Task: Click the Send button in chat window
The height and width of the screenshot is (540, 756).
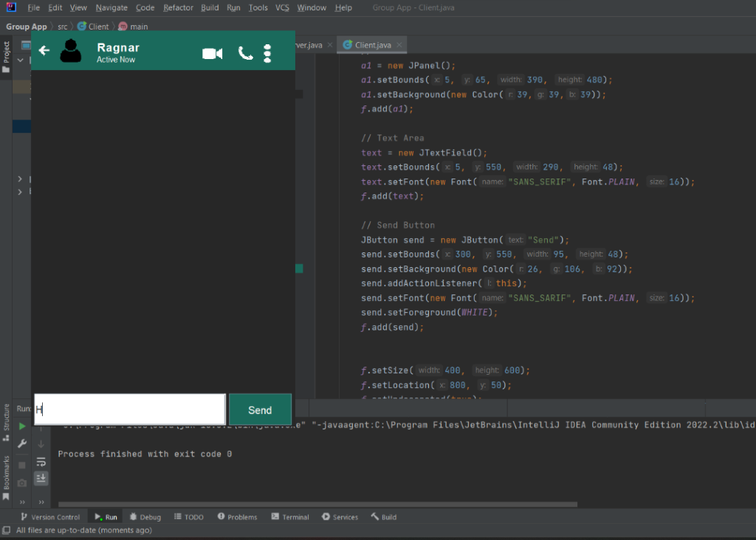Action: point(260,410)
